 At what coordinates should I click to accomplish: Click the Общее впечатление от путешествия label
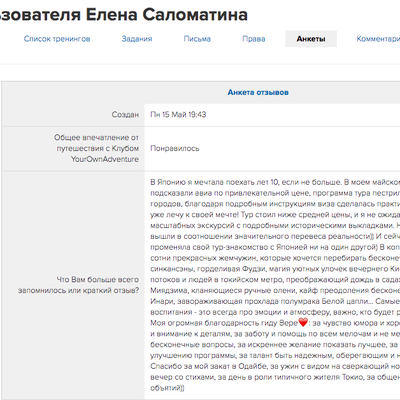point(96,148)
